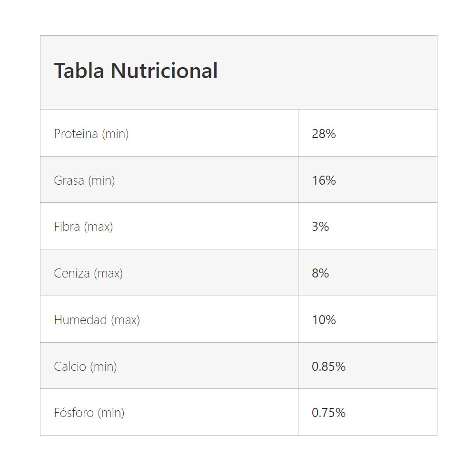The image size is (476, 476).
Task: Click the 8% ash value
Action: [320, 273]
